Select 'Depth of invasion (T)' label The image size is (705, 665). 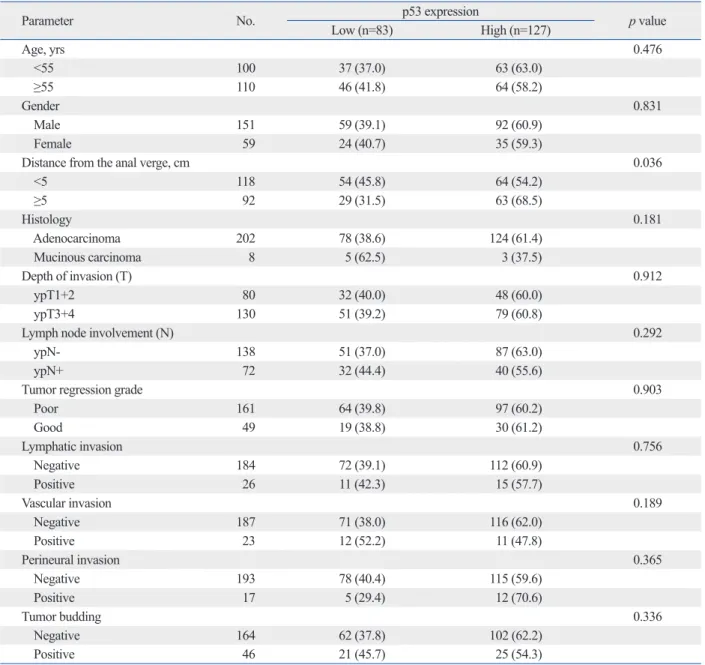(x=76, y=276)
